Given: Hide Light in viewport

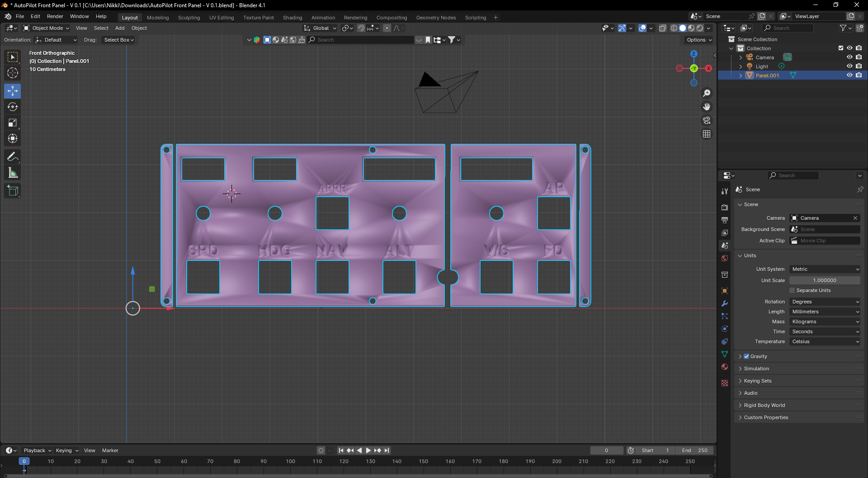Looking at the screenshot, I should [849, 66].
